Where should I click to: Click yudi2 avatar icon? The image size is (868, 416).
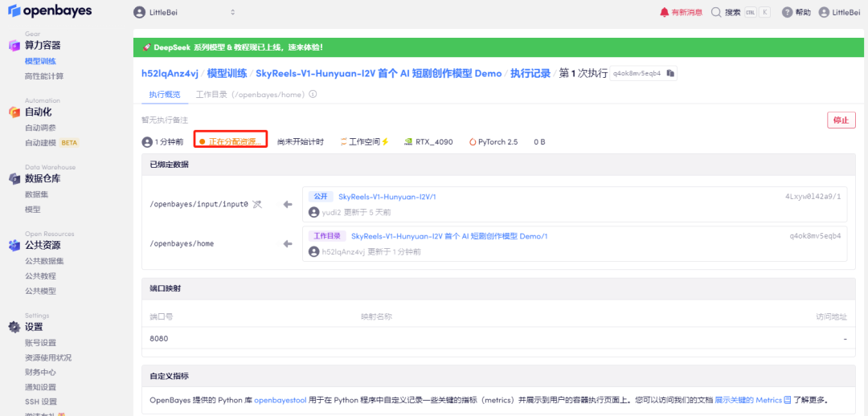click(x=314, y=212)
